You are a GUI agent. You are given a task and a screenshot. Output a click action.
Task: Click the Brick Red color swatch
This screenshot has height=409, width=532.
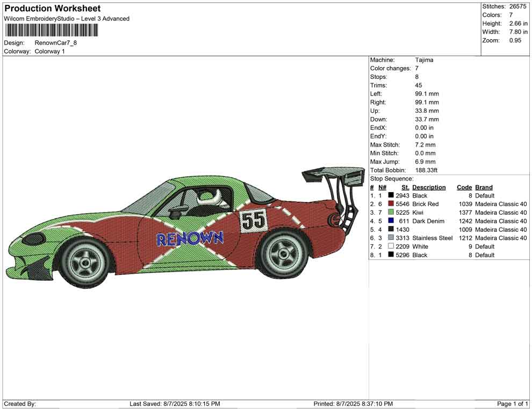tap(391, 203)
